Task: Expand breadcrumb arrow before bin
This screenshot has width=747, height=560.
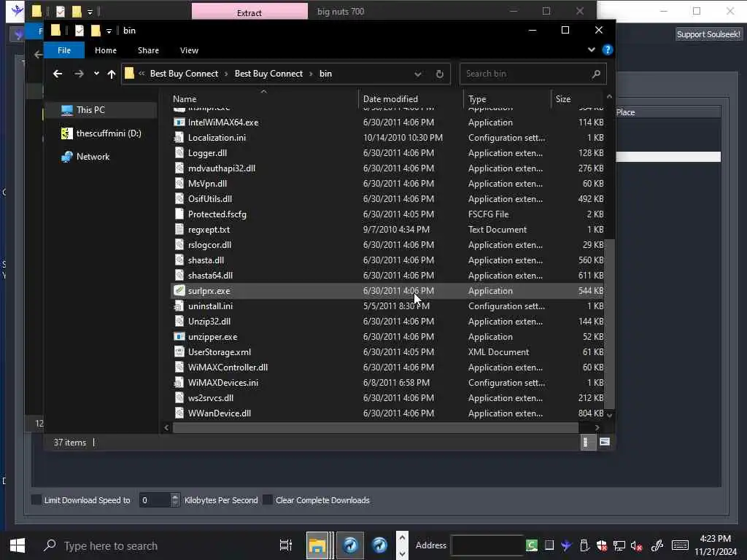Action: 311,74
